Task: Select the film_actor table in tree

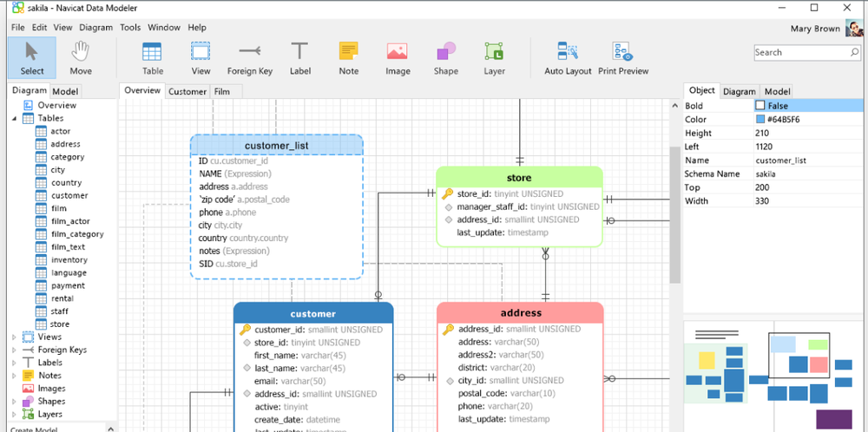Action: pos(69,221)
